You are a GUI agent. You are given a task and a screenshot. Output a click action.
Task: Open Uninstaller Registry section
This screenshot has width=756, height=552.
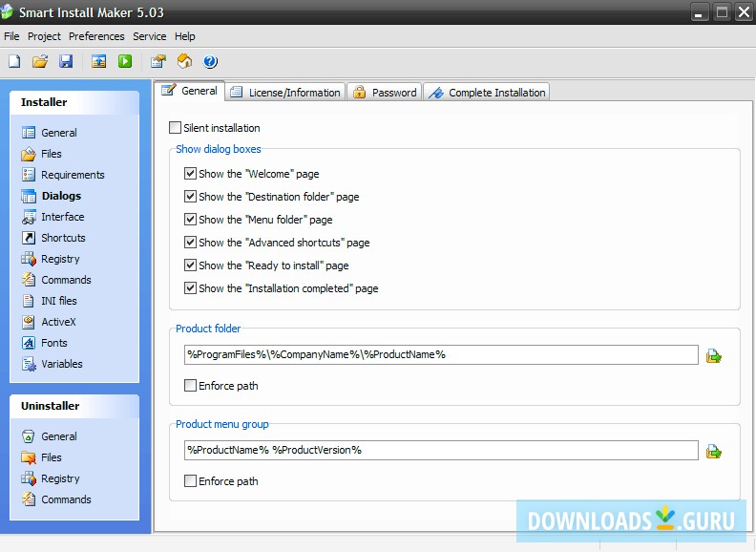tap(51, 478)
